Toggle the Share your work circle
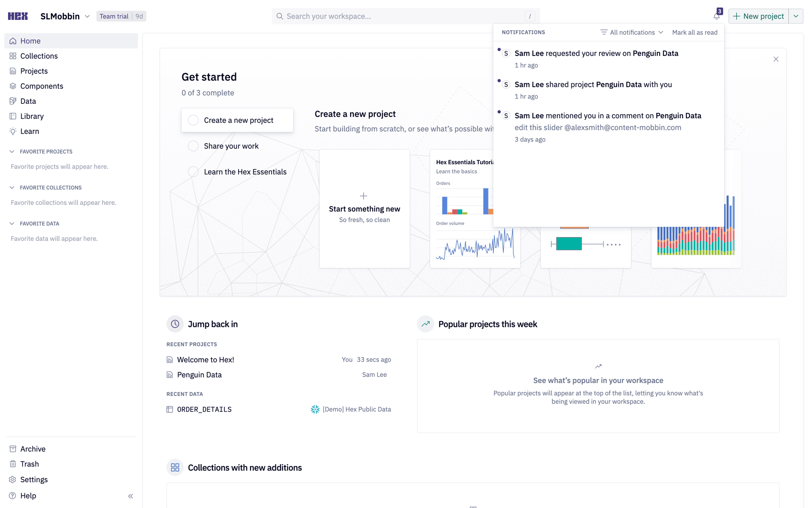 [x=193, y=146]
